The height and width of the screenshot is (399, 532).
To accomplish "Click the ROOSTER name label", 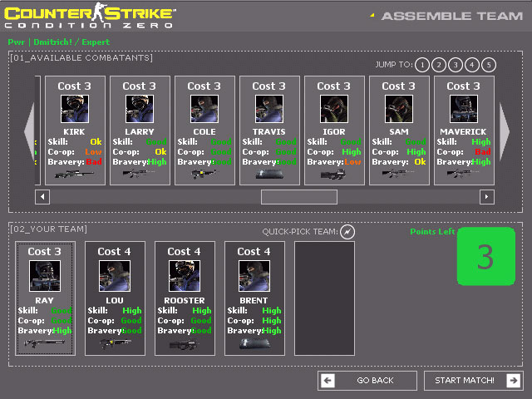I will click(185, 301).
